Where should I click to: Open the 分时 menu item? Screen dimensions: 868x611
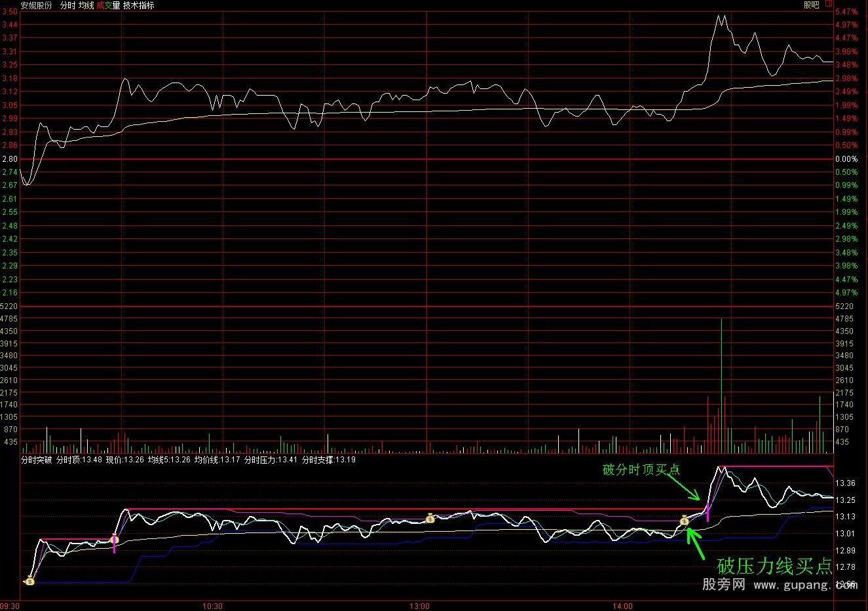67,5
